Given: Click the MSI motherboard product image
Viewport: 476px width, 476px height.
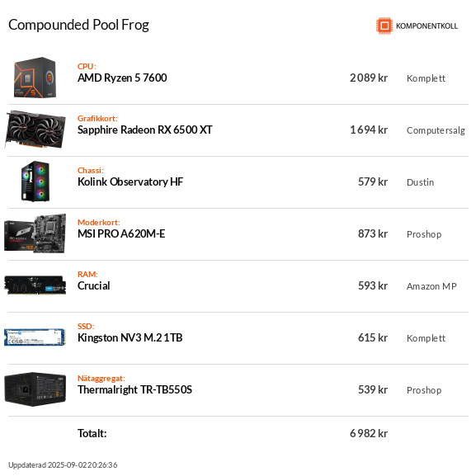Looking at the screenshot, I should (x=35, y=233).
